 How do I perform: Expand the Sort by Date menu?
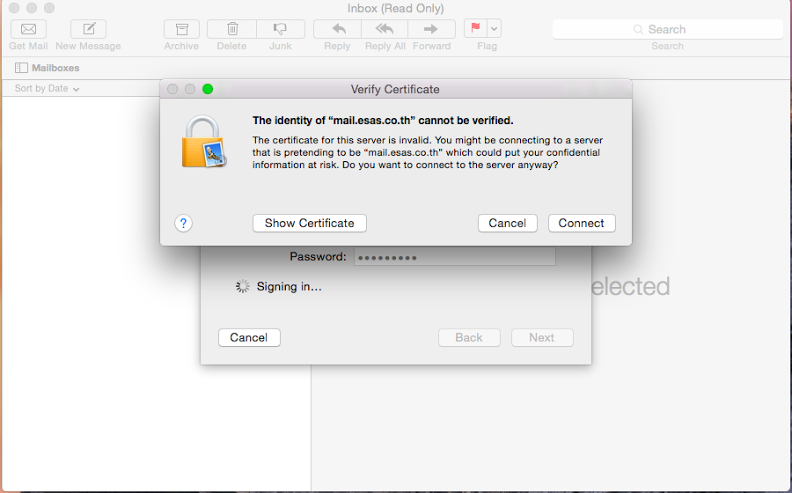pyautogui.click(x=47, y=89)
